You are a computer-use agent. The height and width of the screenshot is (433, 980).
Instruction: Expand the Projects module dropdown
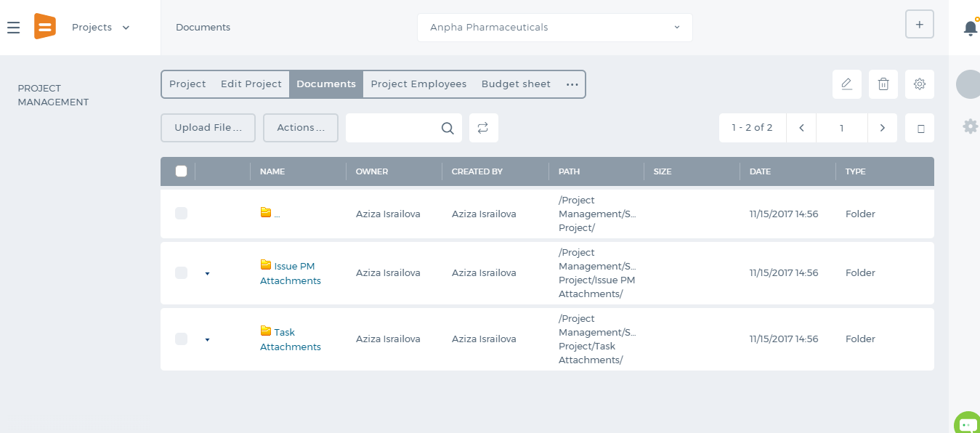click(100, 28)
